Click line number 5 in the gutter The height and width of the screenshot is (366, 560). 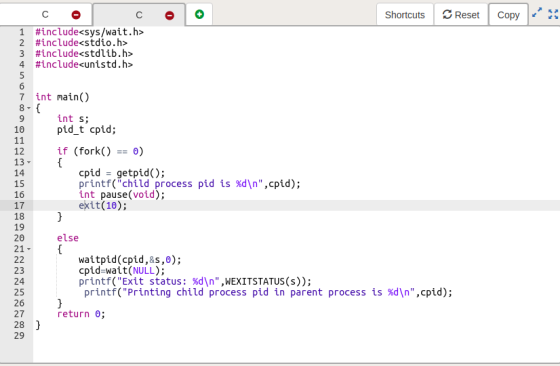click(22, 76)
